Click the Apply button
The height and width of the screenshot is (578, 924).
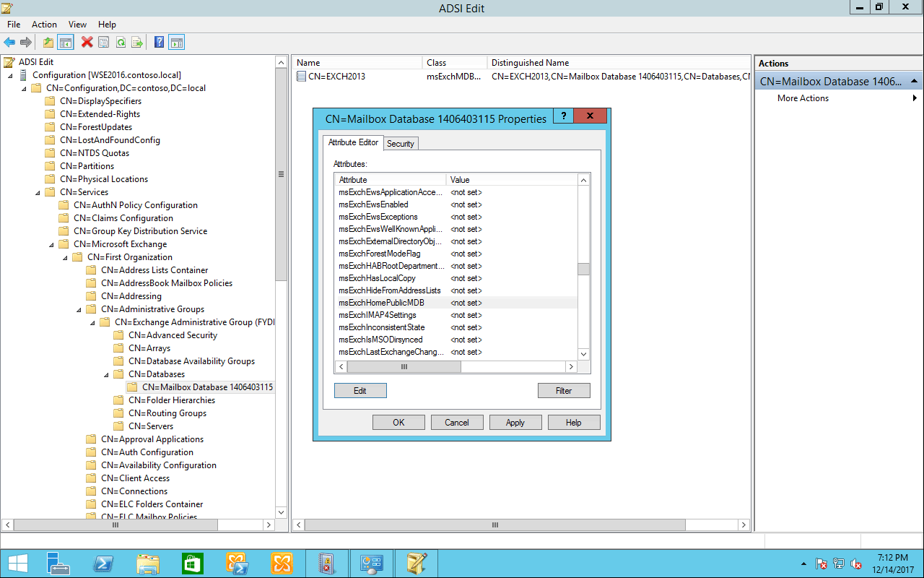515,423
